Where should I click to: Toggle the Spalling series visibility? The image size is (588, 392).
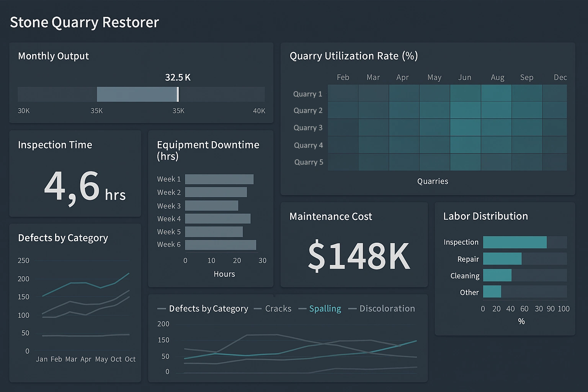[x=325, y=309]
